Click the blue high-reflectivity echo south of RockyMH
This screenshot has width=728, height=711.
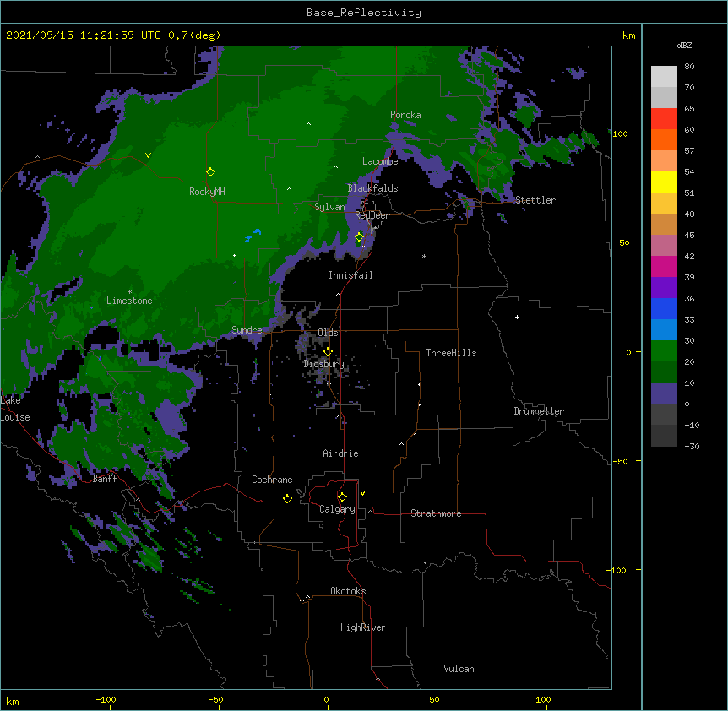pos(253,236)
